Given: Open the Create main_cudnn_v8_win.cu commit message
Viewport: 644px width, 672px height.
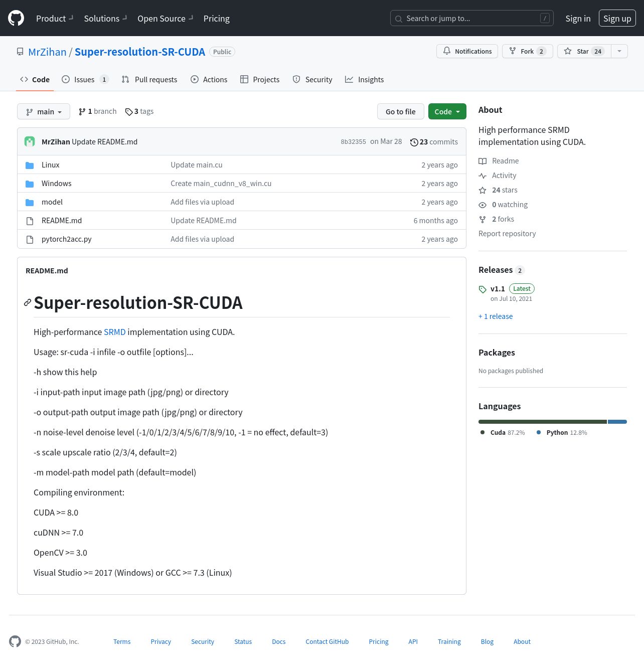Looking at the screenshot, I should pos(221,184).
